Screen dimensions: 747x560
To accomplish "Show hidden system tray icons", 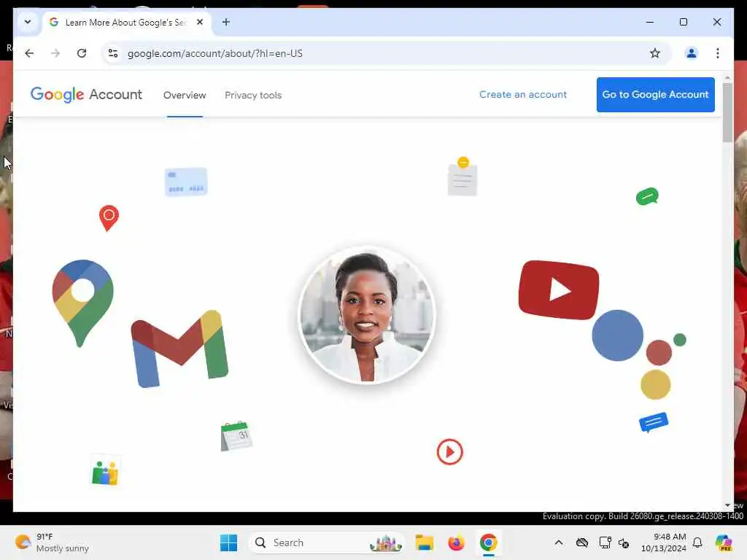I will 559,542.
